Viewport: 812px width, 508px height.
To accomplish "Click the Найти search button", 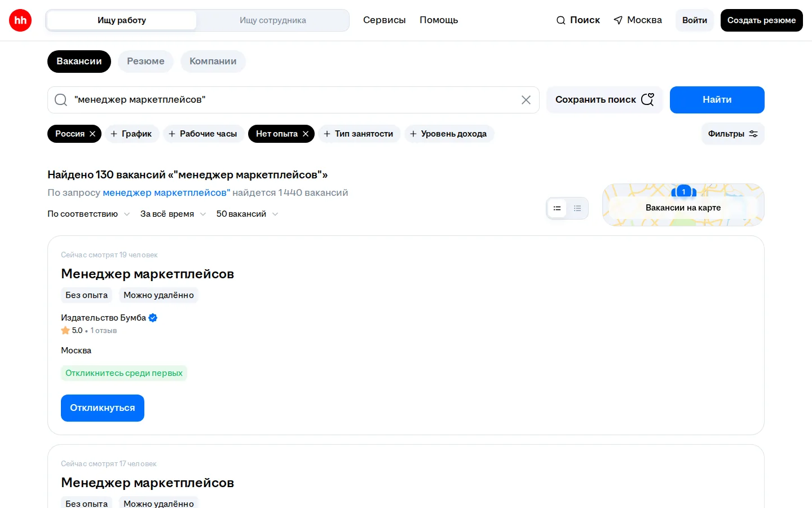I will tap(717, 100).
